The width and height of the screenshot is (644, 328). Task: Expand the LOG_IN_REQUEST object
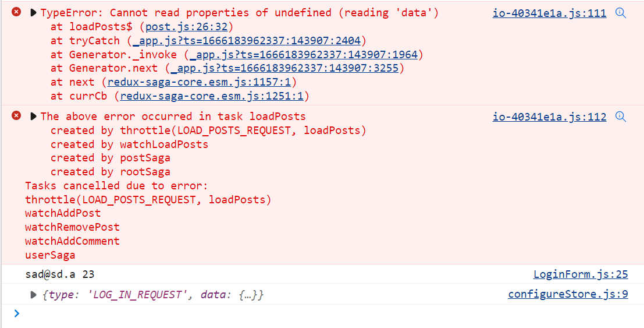point(34,295)
